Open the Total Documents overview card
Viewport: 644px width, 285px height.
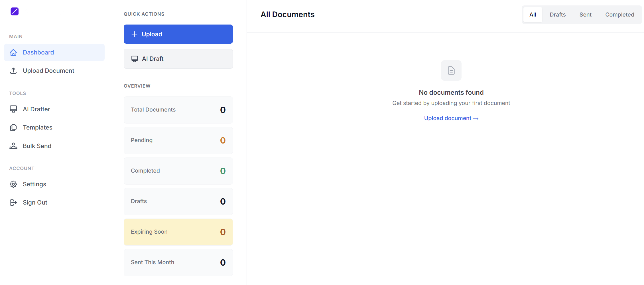point(178,110)
